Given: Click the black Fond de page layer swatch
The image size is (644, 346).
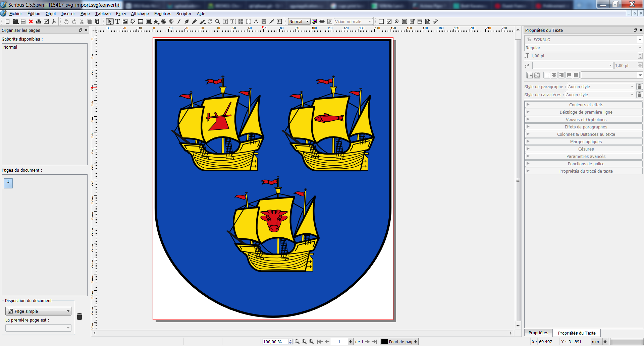Looking at the screenshot, I should [x=385, y=342].
